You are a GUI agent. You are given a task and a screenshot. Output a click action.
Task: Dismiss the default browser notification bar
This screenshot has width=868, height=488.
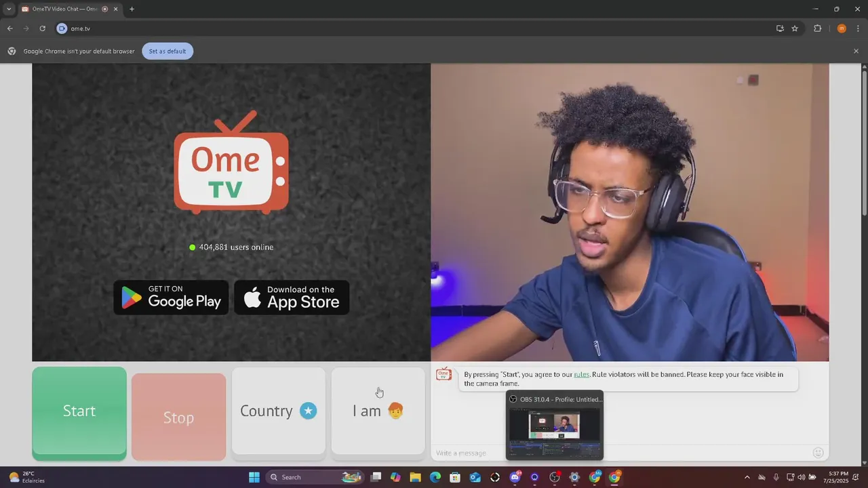coord(856,52)
